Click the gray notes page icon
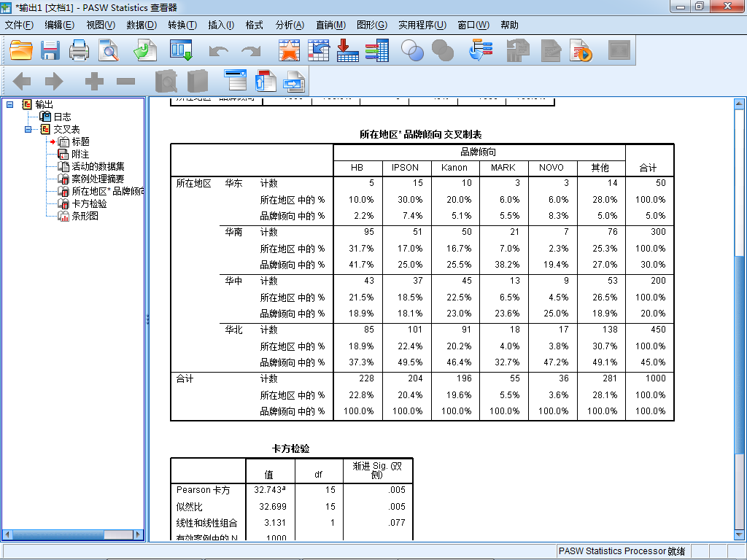 (551, 50)
